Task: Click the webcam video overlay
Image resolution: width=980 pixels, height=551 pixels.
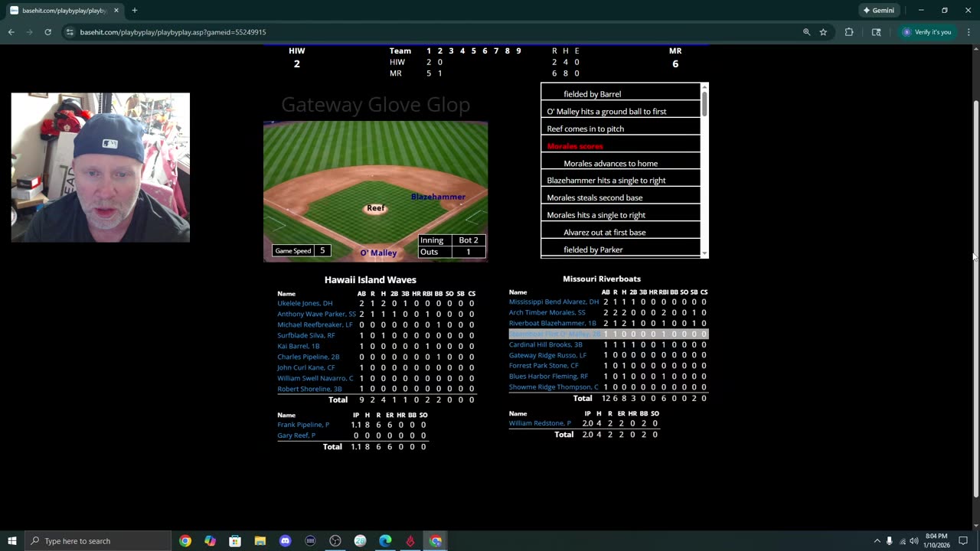Action: [100, 168]
